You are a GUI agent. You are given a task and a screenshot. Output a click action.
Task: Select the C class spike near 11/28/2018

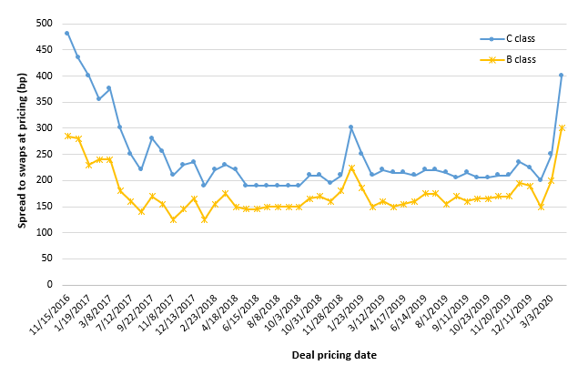pos(350,127)
